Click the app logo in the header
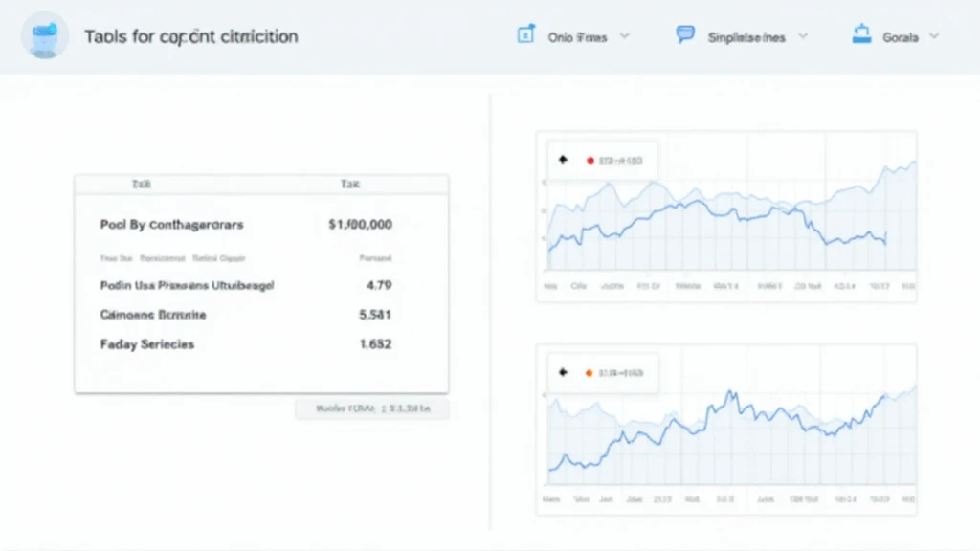 coord(45,35)
